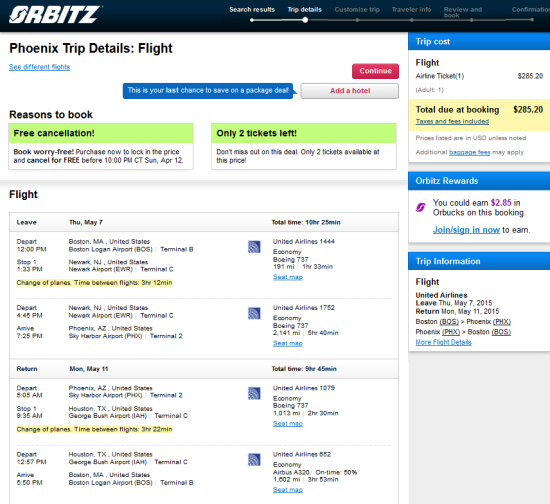Viewport: 550px width, 504px height.
Task: Open the See different flights link
Action: click(39, 67)
